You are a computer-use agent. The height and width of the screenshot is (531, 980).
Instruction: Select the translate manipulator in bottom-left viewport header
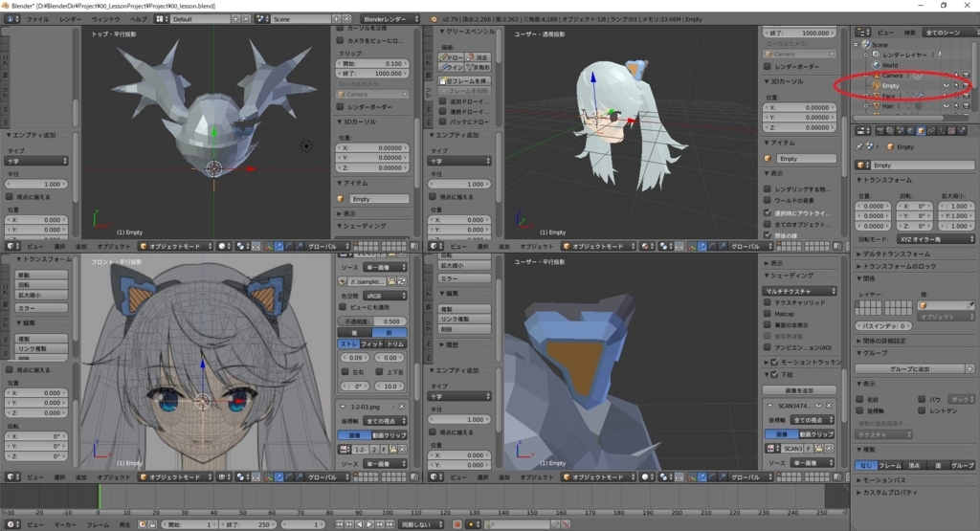279,476
